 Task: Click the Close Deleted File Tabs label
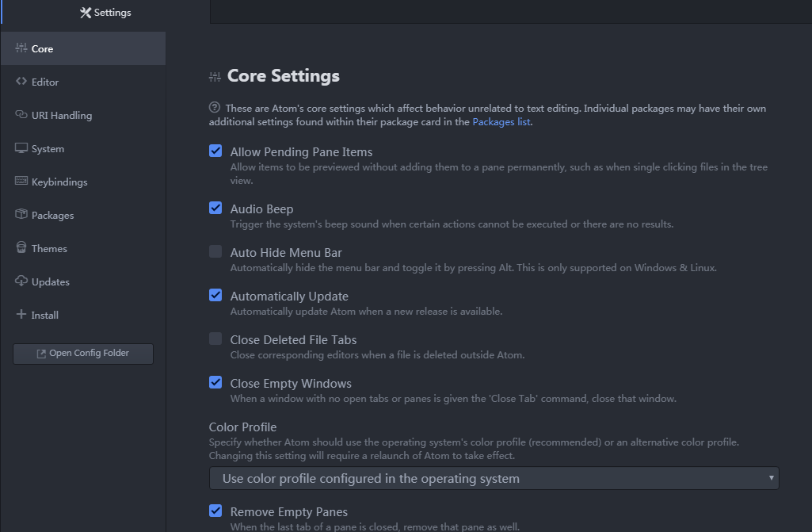click(x=293, y=339)
